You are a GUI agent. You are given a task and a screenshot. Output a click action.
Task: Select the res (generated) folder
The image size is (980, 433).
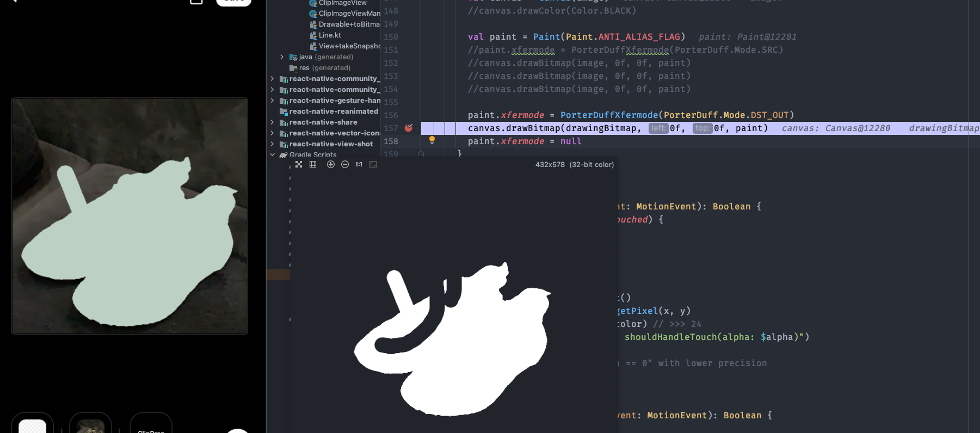(324, 68)
